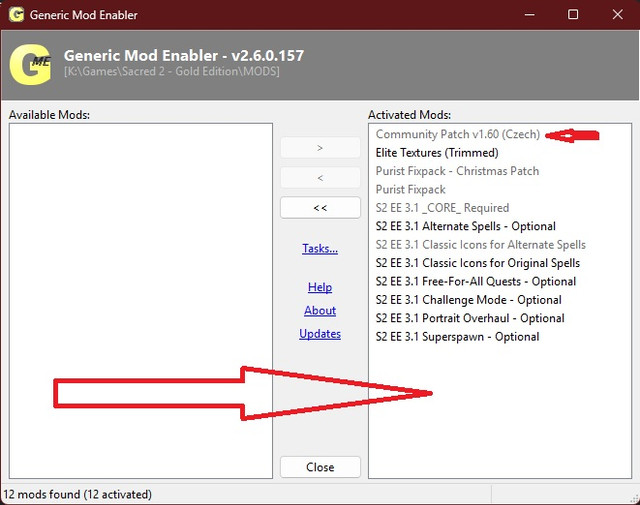
Task: Open the Help link
Action: point(320,287)
